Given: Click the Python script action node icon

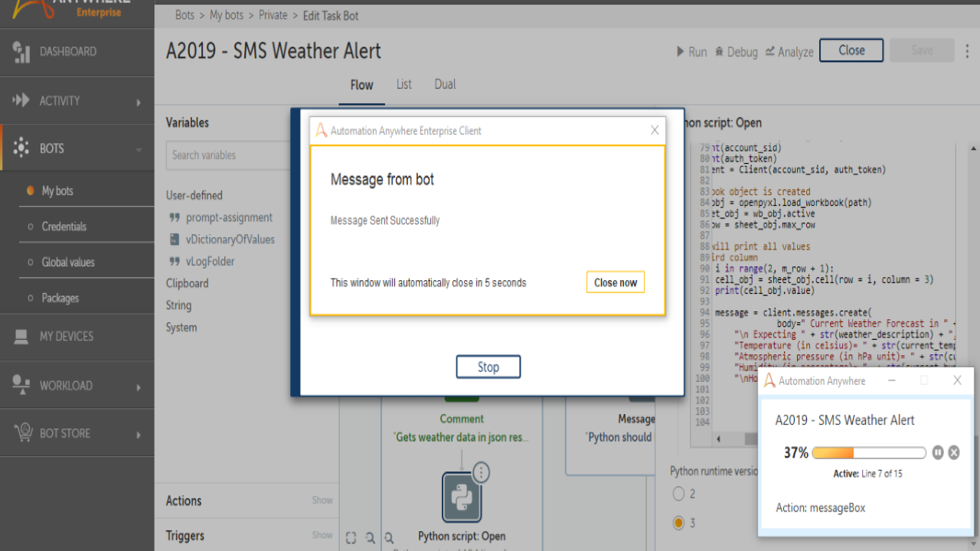Looking at the screenshot, I should point(462,497).
